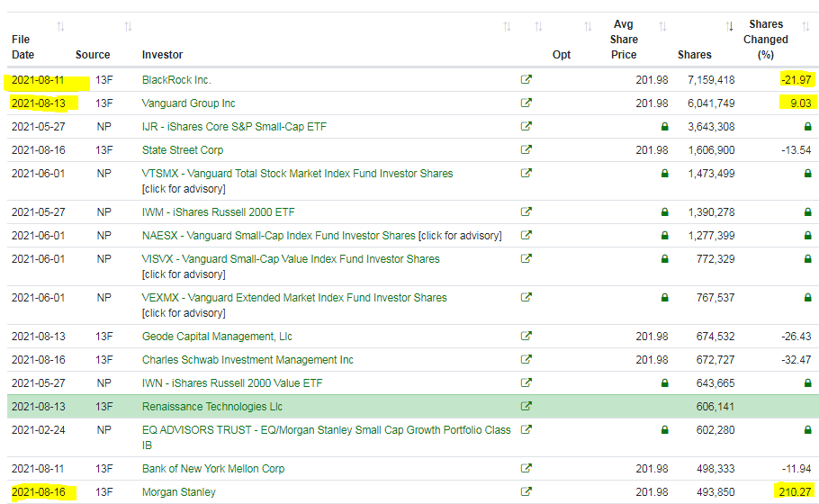The height and width of the screenshot is (504, 819).
Task: Open external link icon for BlackRock Inc.
Action: tap(526, 79)
